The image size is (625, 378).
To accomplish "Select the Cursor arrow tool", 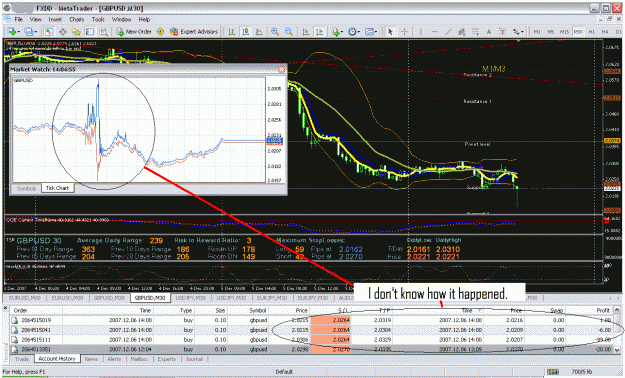I will [390, 32].
